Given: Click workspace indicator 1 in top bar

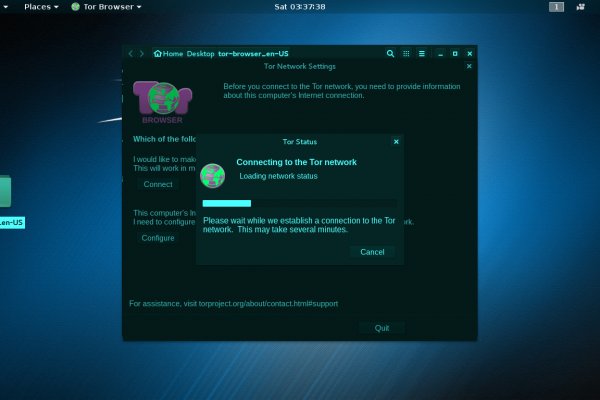Looking at the screenshot, I should [x=556, y=7].
